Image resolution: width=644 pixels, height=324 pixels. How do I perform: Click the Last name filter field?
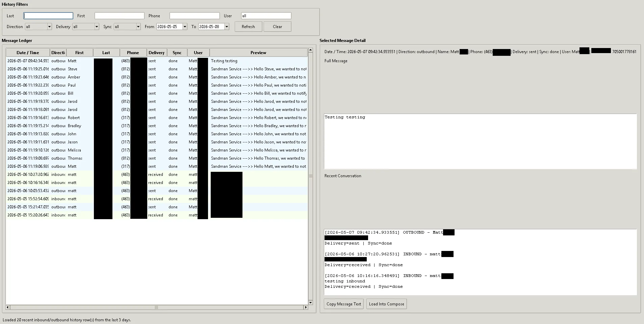(x=48, y=16)
